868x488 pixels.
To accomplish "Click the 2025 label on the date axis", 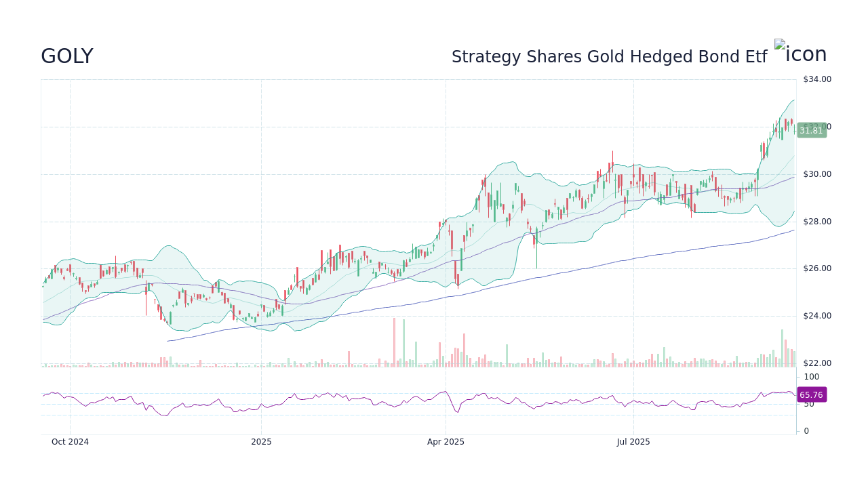I will pos(261,441).
